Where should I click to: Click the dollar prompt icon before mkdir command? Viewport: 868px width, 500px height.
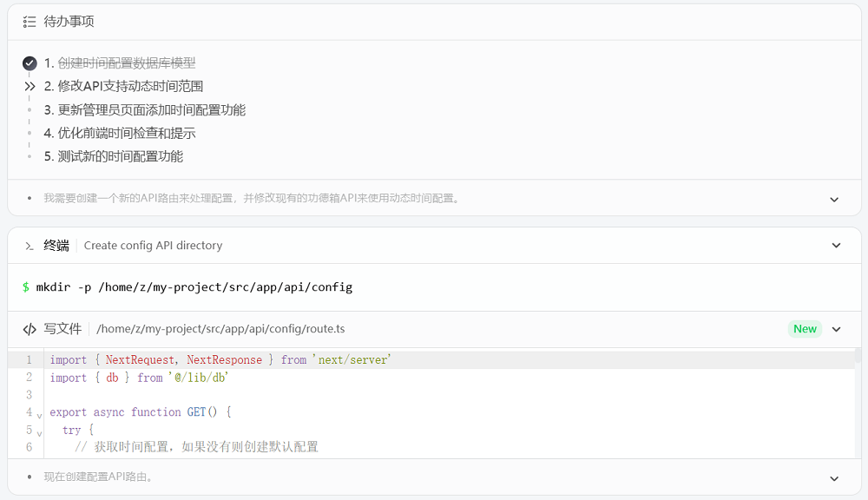click(x=26, y=286)
